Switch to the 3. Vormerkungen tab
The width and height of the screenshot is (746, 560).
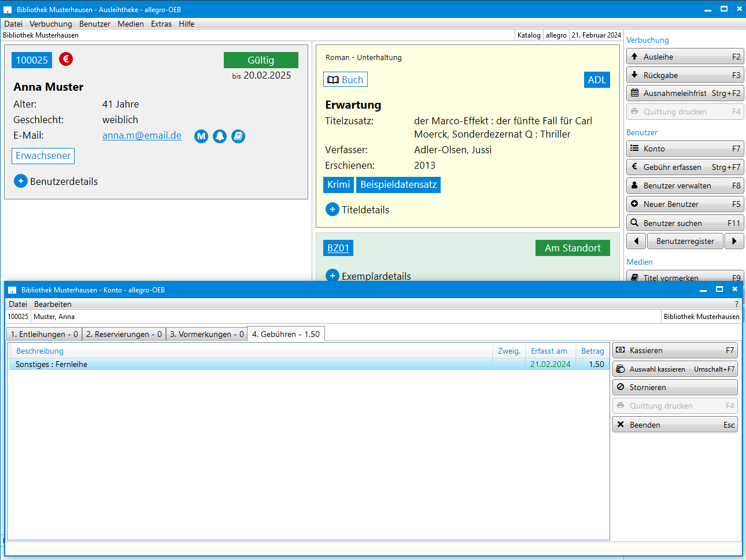click(x=207, y=334)
